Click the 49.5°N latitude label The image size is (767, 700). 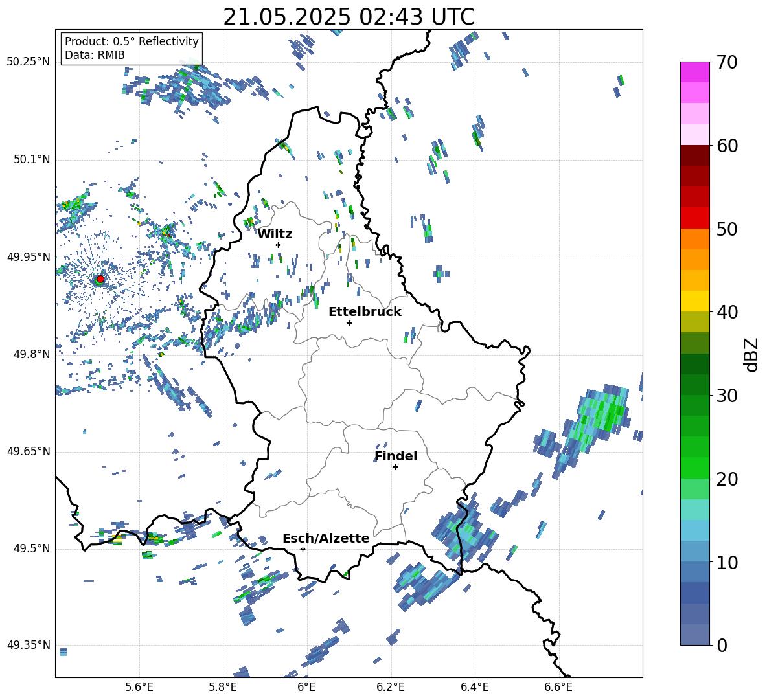click(x=32, y=549)
